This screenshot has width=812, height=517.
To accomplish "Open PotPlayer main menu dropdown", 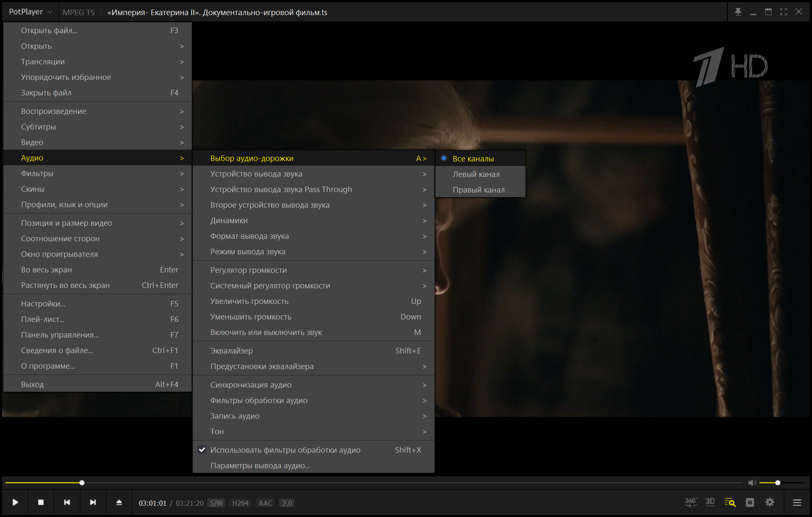I will (x=30, y=12).
